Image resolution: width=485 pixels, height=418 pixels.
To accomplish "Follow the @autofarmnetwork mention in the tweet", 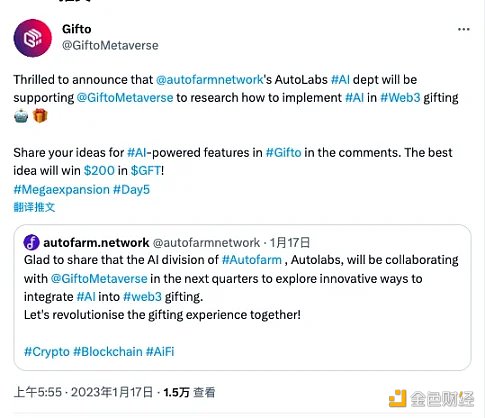I will 210,80.
